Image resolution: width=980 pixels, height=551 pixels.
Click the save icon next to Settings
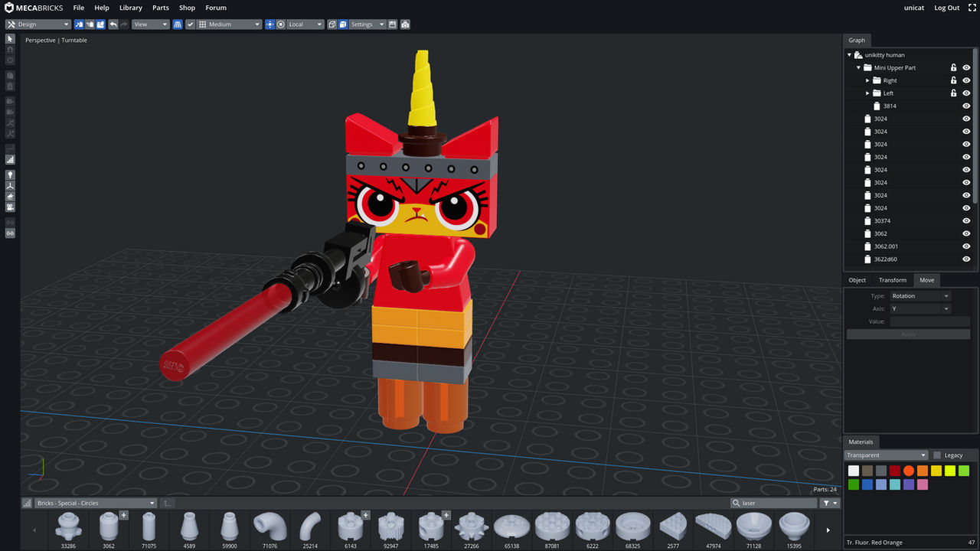pyautogui.click(x=392, y=24)
